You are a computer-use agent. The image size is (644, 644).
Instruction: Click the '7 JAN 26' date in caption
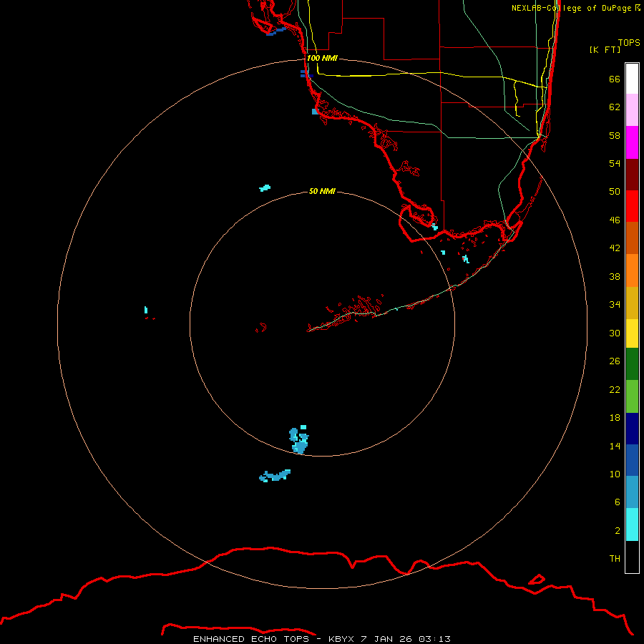[x=386, y=639]
